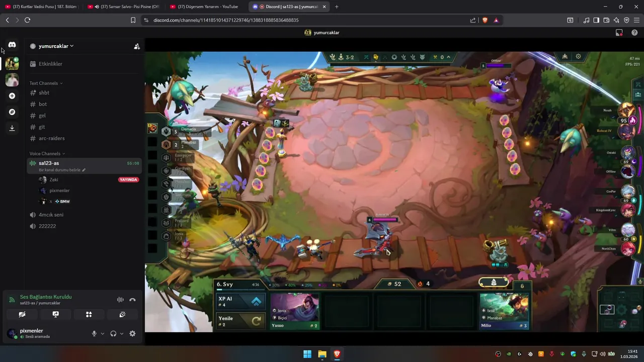Go back in browser history

tap(7, 20)
